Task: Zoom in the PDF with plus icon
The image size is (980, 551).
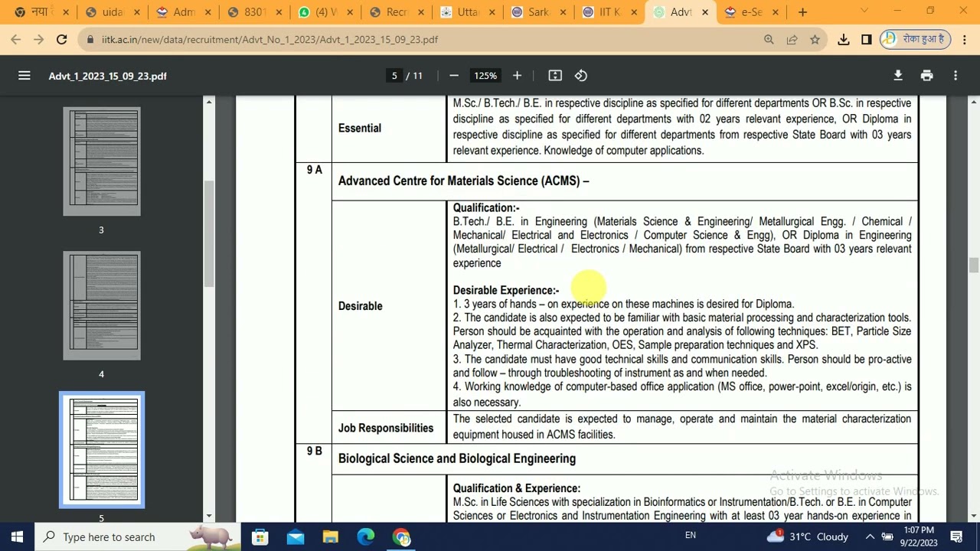Action: 517,76
